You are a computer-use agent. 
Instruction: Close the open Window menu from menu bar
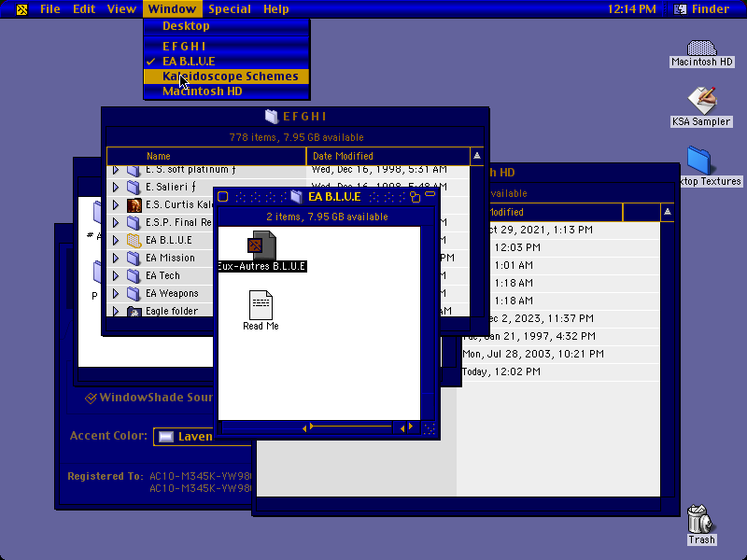(x=172, y=9)
